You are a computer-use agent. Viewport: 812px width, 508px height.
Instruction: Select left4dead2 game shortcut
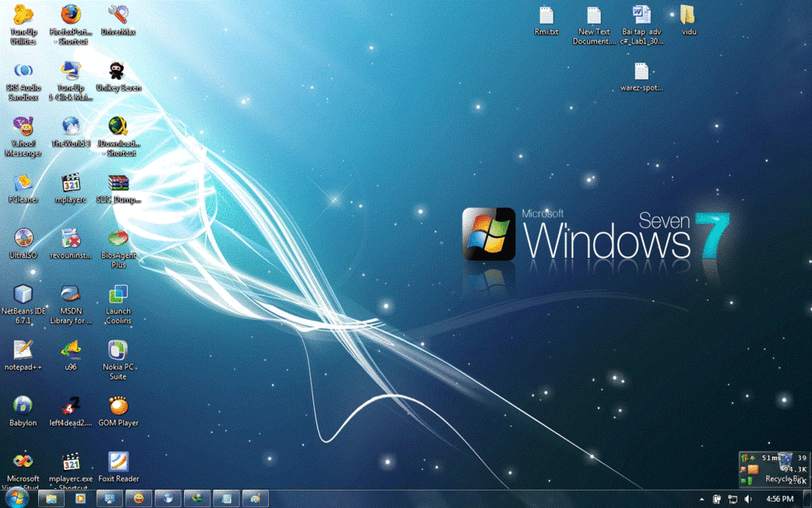click(x=71, y=411)
